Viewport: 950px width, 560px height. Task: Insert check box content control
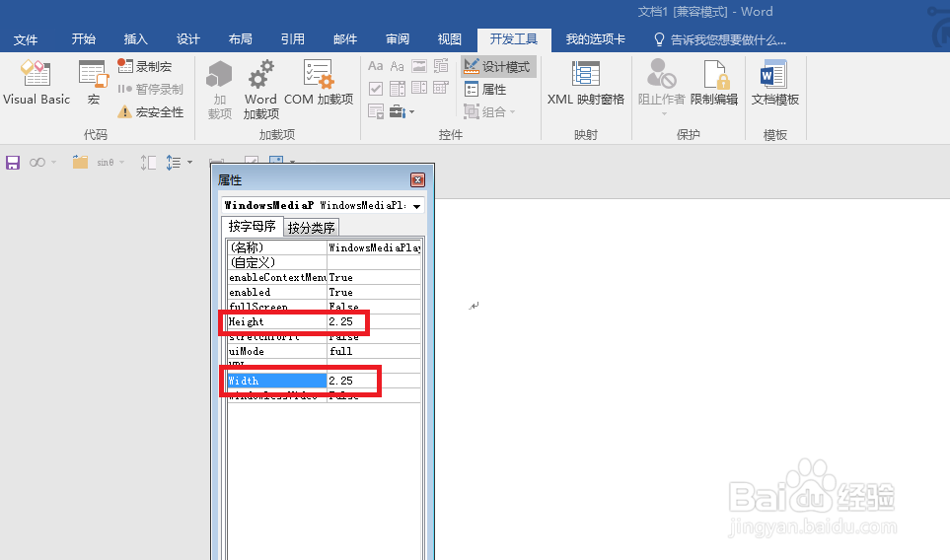[376, 89]
